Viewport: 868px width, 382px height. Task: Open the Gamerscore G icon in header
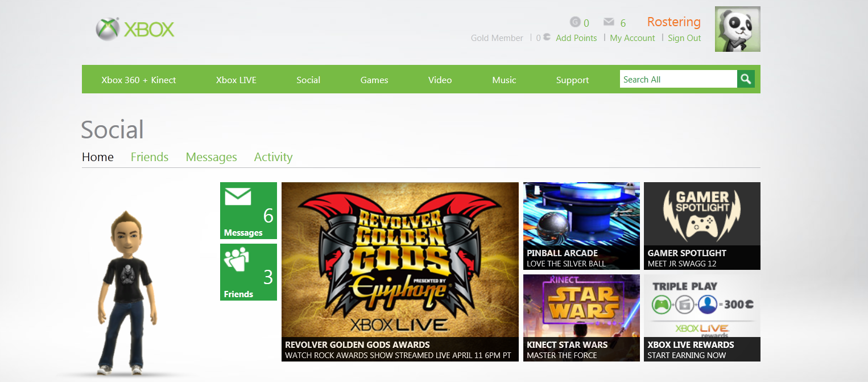click(575, 22)
